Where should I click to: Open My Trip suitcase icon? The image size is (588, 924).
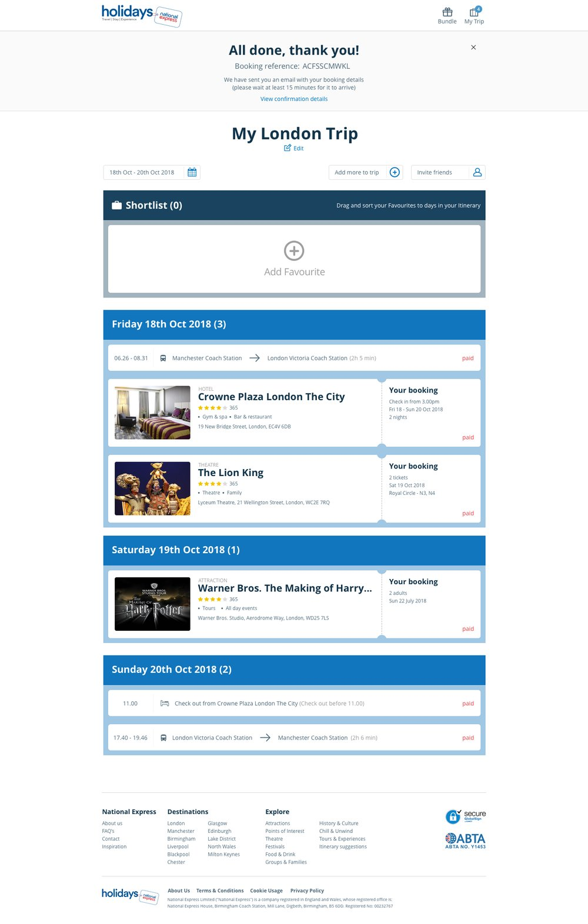click(x=474, y=12)
